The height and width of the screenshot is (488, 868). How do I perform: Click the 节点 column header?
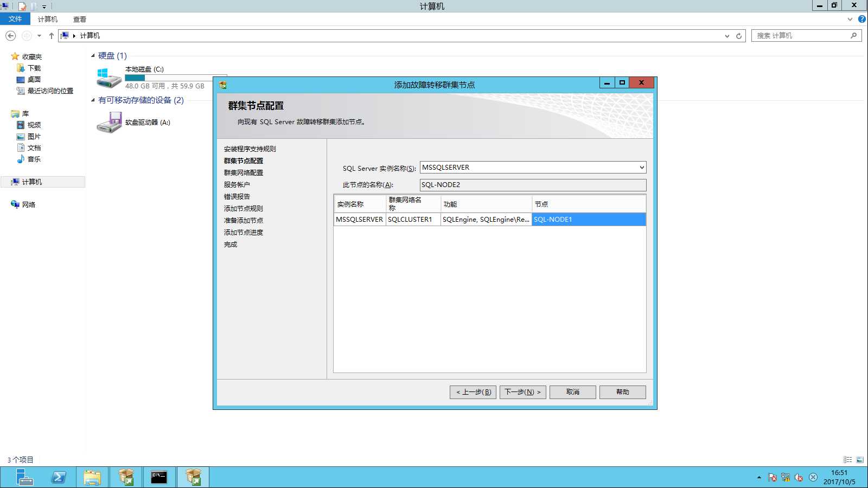[589, 204]
